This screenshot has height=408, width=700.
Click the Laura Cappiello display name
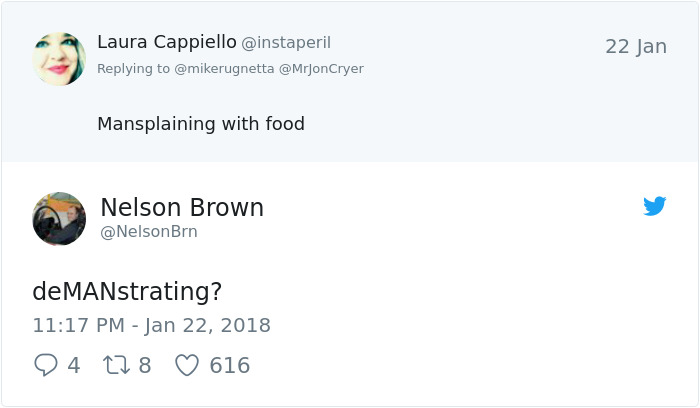[166, 42]
